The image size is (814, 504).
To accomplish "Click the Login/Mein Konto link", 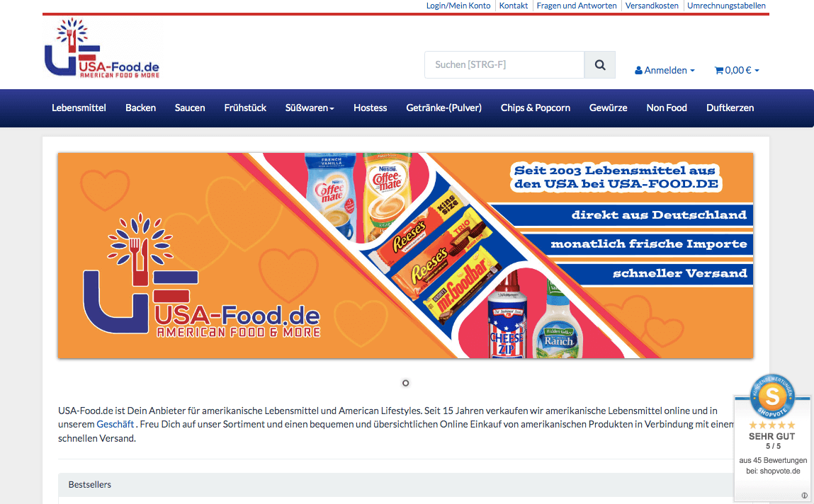I will 458,6.
